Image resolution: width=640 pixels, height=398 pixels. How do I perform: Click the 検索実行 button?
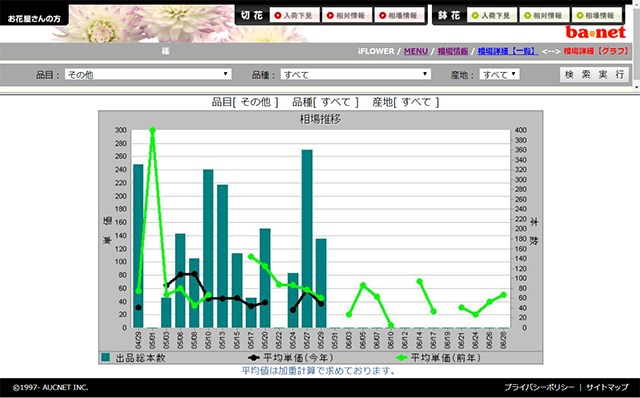click(594, 74)
